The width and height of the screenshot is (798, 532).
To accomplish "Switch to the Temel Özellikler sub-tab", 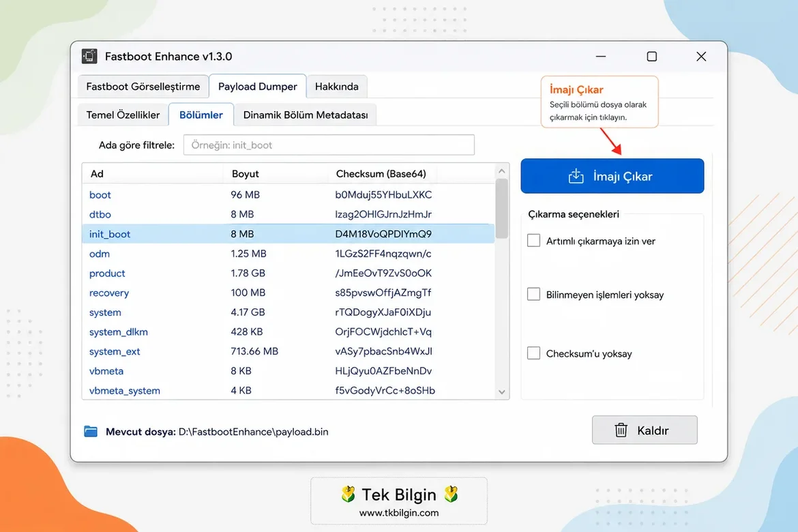I will click(x=123, y=115).
